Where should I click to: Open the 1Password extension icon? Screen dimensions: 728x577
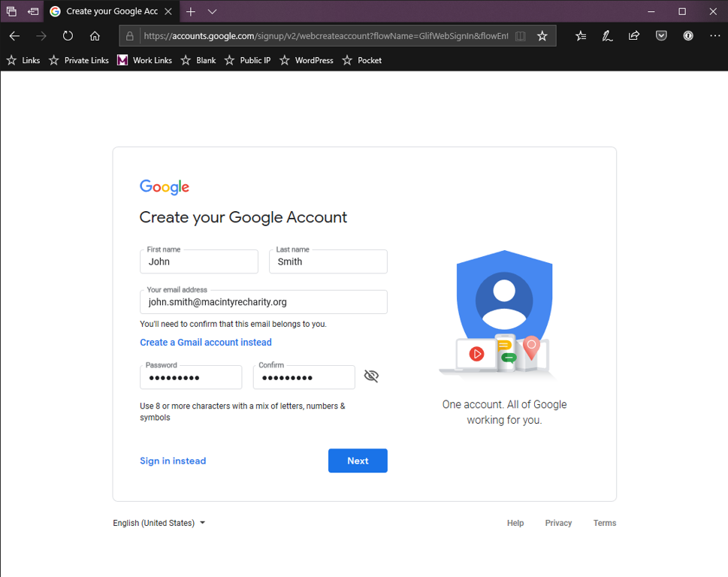688,36
